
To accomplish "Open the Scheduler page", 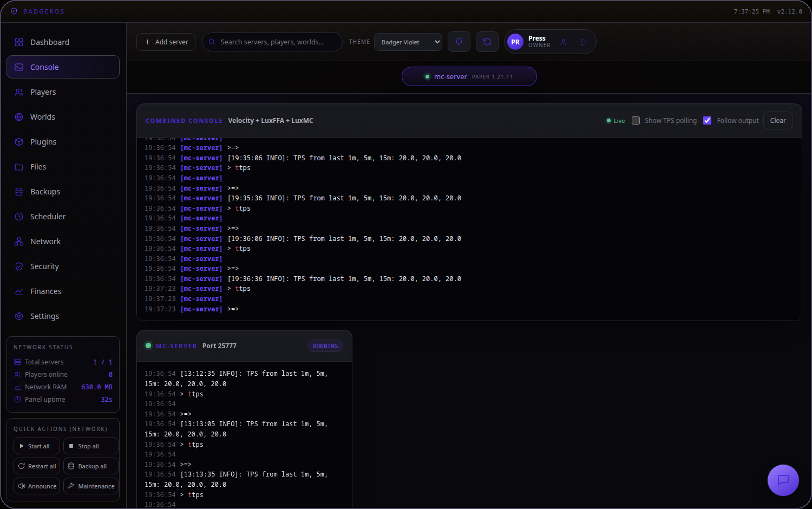I will tap(63, 217).
